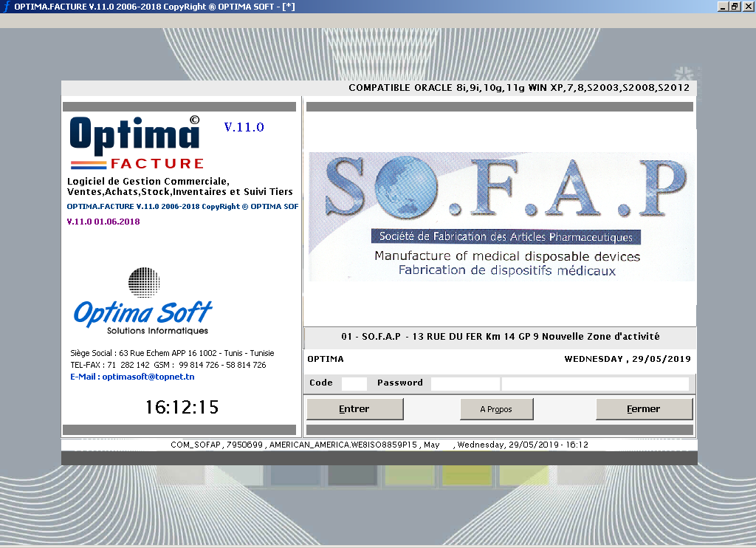This screenshot has width=756, height=548.
Task: Click the 'WEDNESDAY , 29/05/2019' date
Action: [x=628, y=359]
